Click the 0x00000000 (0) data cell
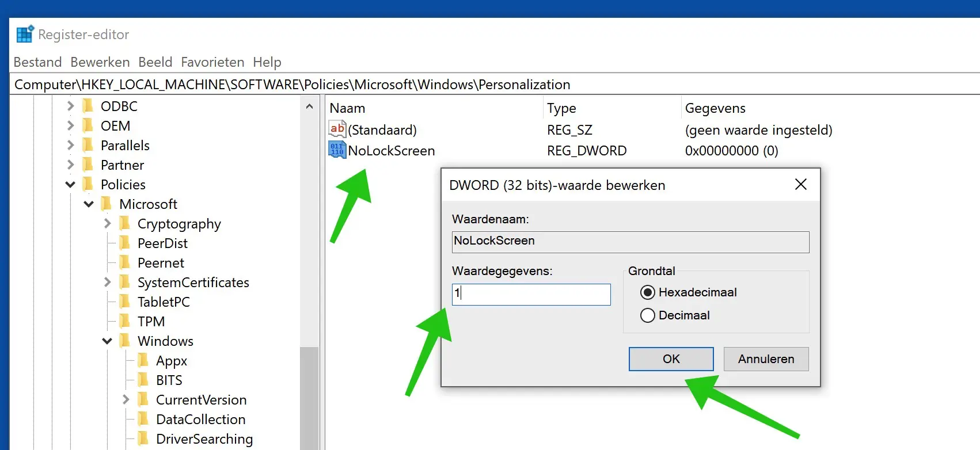Screen dimensions: 980x450 coord(731,151)
